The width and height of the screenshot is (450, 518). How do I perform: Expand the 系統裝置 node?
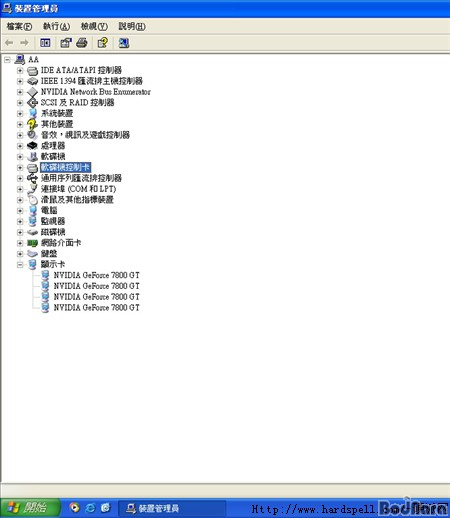pos(20,114)
